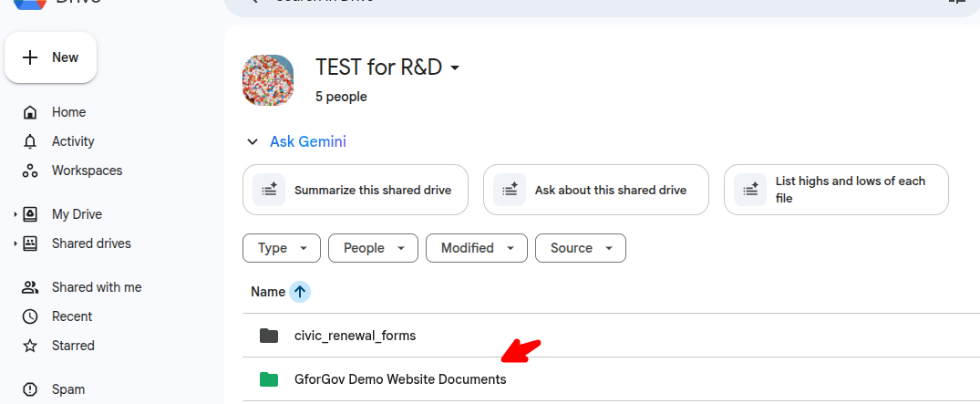Click List highs and lows of each file
The width and height of the screenshot is (980, 404).
point(836,190)
